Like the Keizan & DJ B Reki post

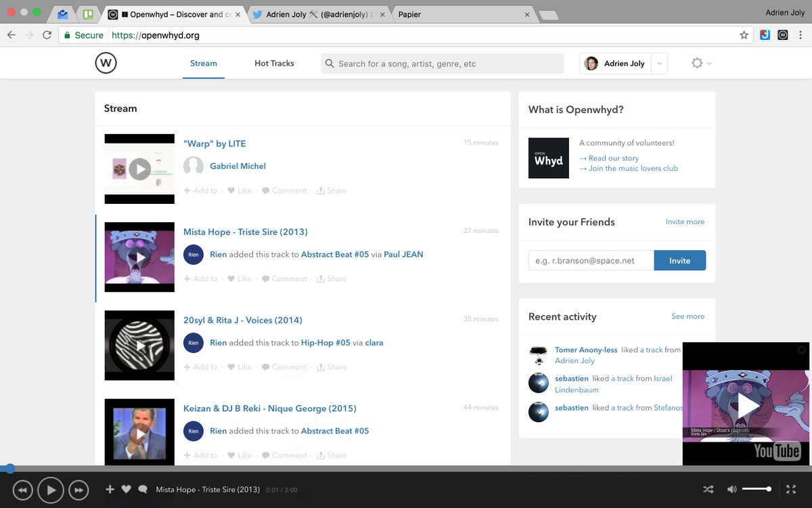pos(240,455)
